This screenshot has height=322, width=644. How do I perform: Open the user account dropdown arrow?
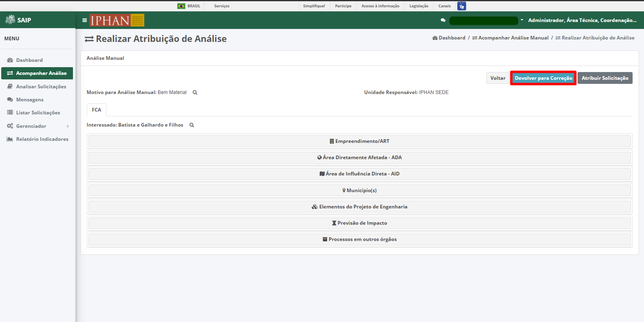coord(522,20)
